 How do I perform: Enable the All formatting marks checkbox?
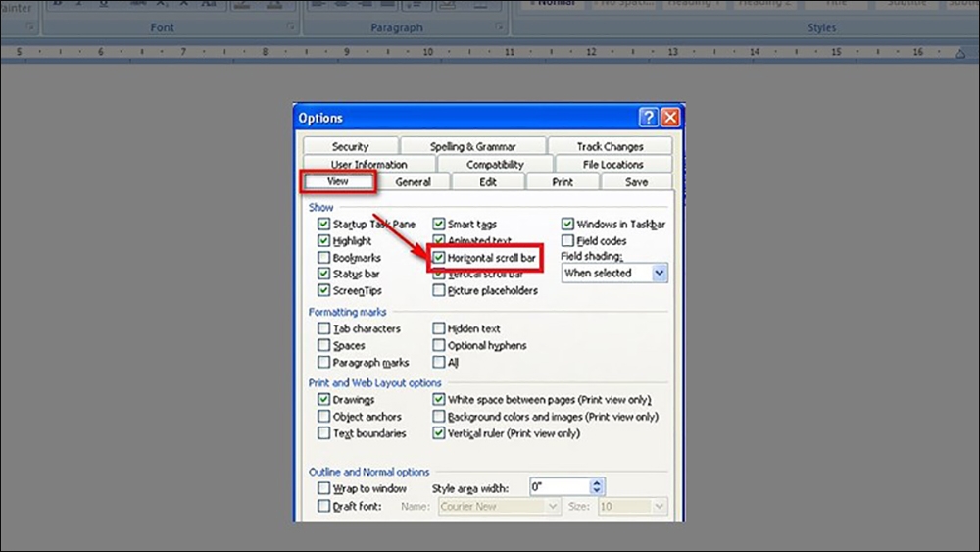[439, 363]
